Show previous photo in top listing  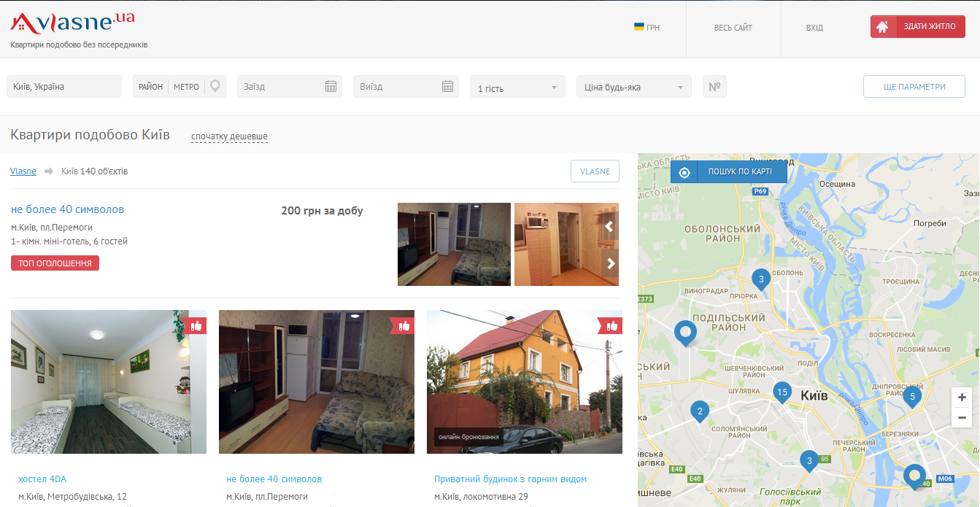pos(609,226)
